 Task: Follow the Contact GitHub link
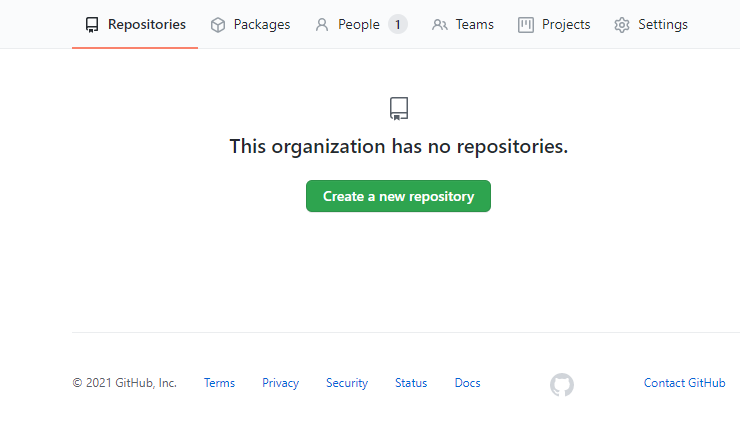[x=684, y=383]
